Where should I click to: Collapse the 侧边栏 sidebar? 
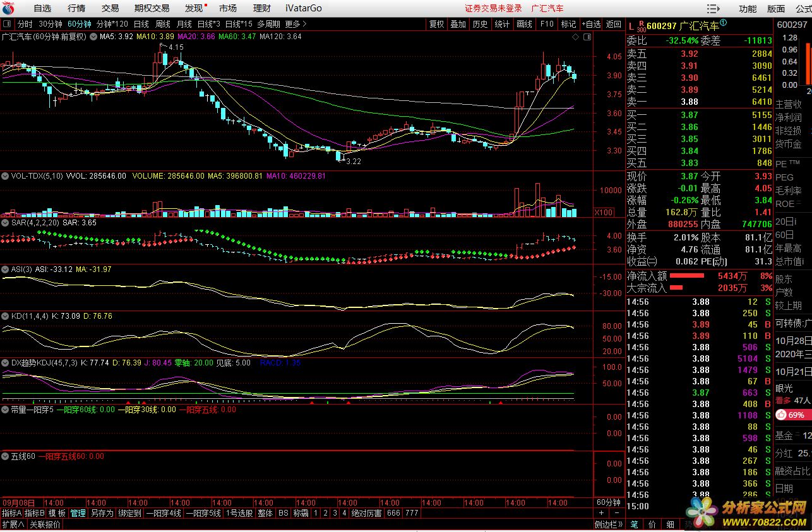[x=609, y=524]
